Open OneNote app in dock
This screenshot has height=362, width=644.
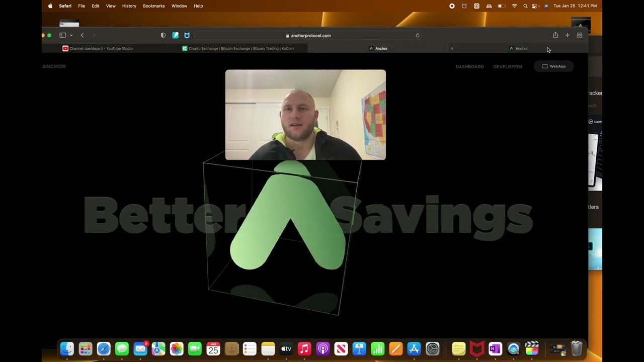tap(495, 349)
